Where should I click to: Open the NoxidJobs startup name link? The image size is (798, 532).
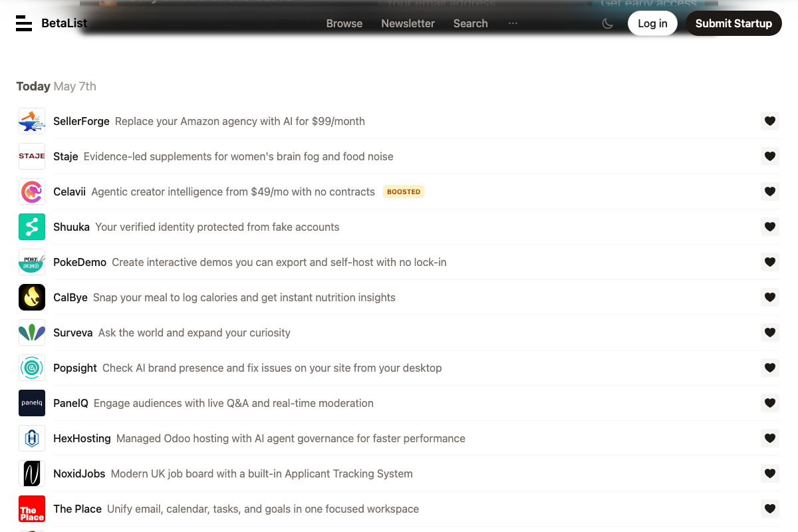point(79,473)
